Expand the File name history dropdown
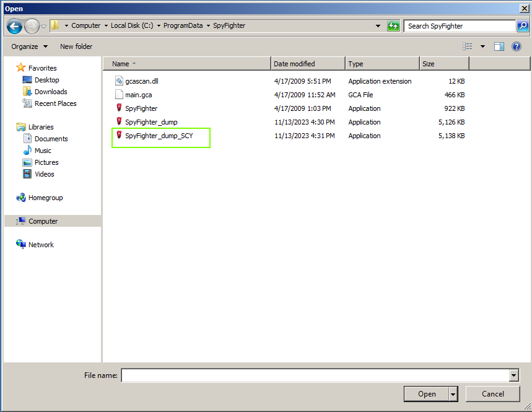This screenshot has width=532, height=412. (514, 375)
